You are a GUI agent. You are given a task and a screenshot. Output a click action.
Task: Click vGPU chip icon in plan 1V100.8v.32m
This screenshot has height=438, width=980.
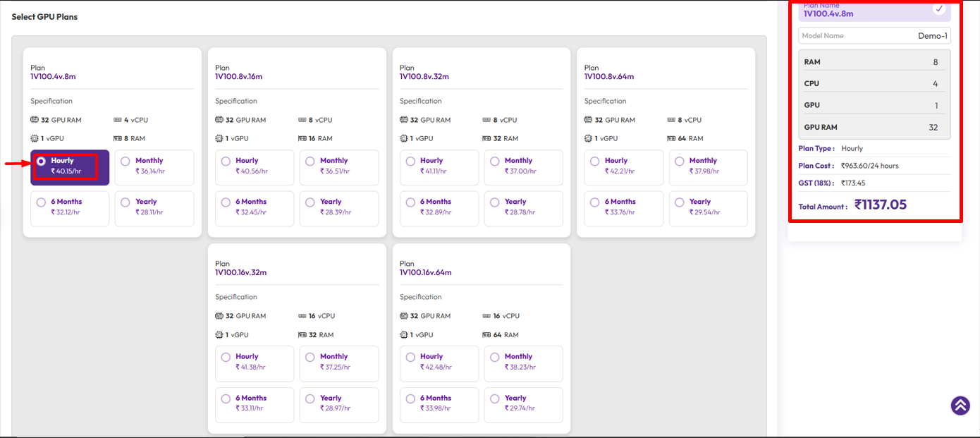[404, 138]
